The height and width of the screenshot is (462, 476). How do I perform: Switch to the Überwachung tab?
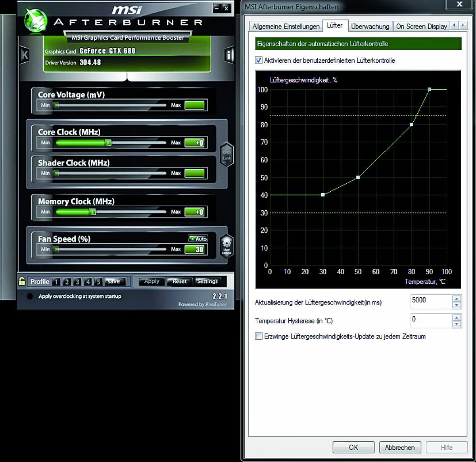370,27
